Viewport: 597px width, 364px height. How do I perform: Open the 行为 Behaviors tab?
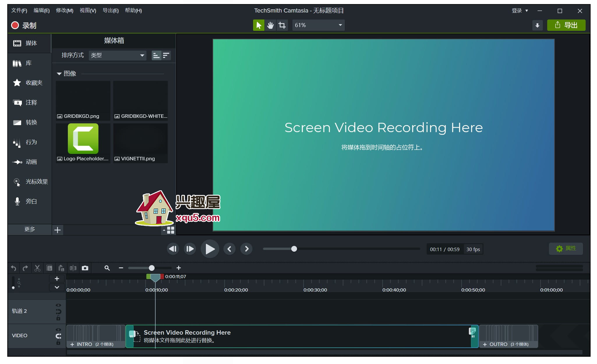pos(29,142)
